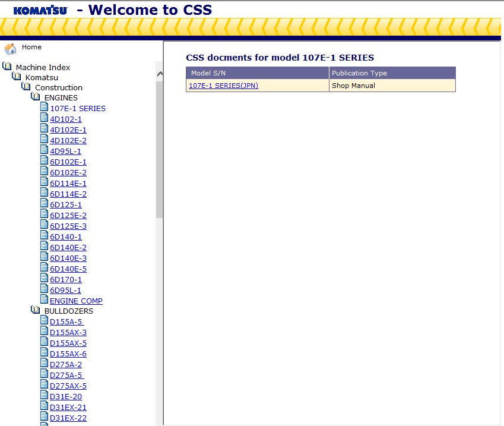
Task: Open the 107E-1 SERIES tree entry
Action: 78,108
